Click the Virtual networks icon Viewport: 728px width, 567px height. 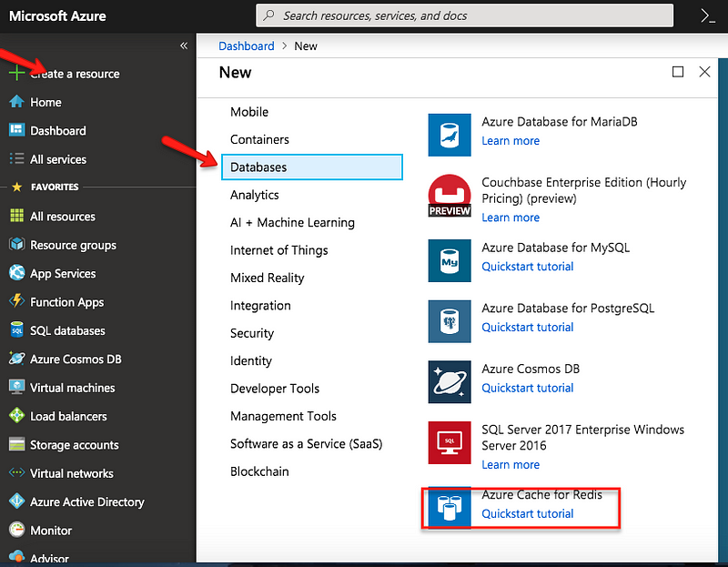(x=16, y=472)
